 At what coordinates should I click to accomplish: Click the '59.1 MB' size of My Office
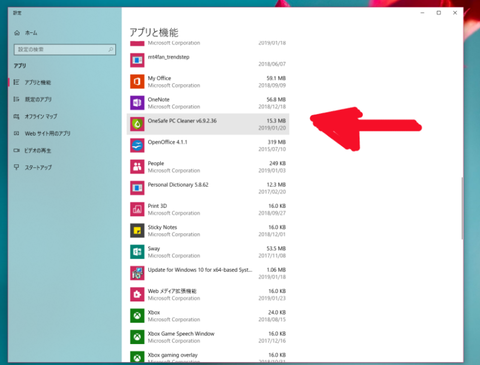coord(276,78)
